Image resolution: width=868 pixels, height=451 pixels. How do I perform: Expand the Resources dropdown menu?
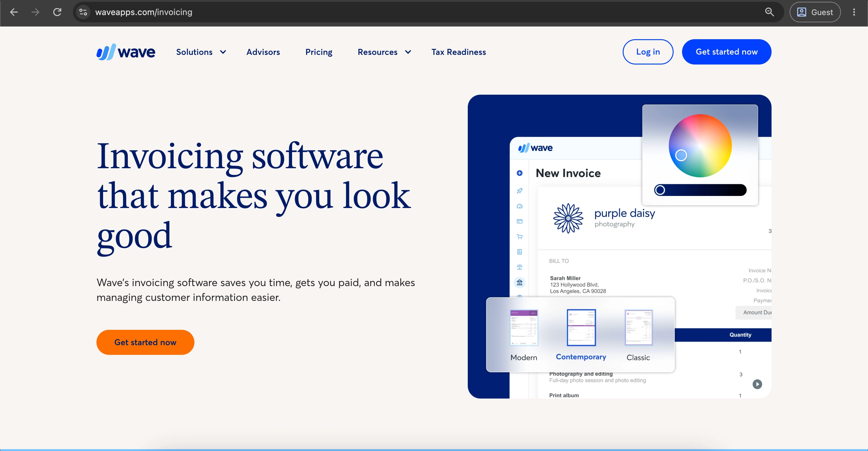[x=385, y=52]
